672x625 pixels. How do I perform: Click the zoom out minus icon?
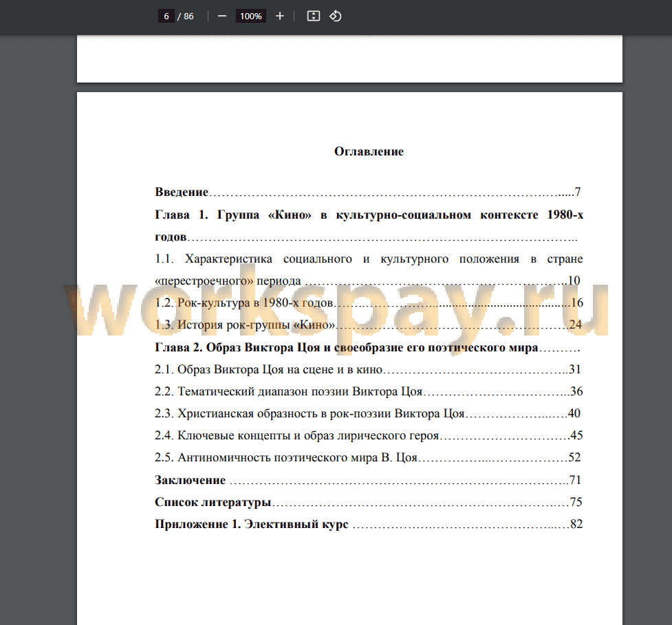tap(222, 17)
